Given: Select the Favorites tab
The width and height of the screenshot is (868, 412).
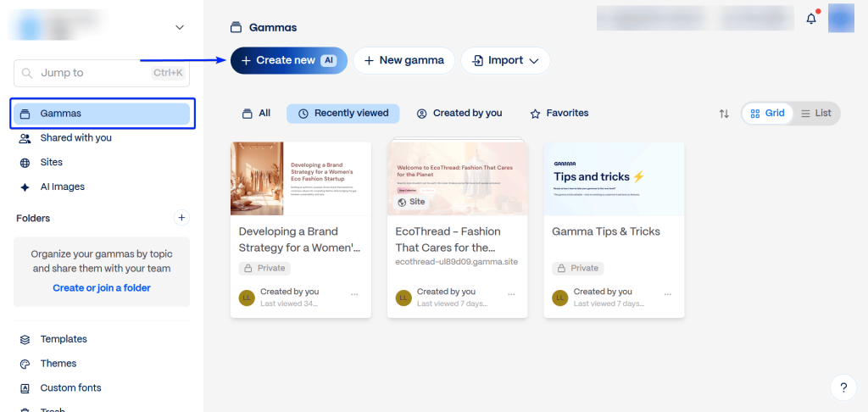Looking at the screenshot, I should click(559, 114).
